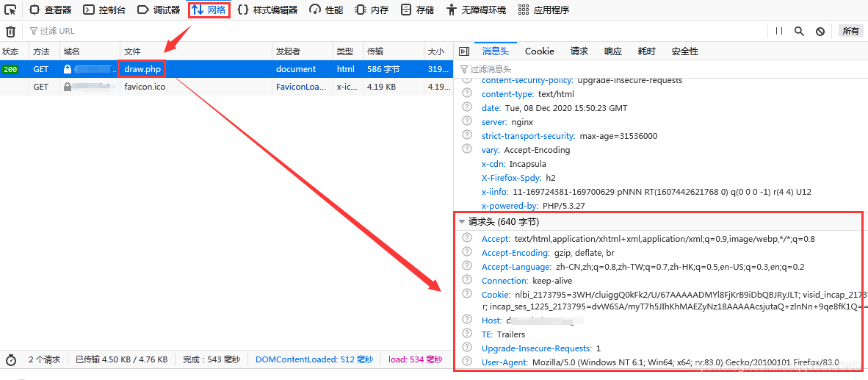Collapse the 请求头 section

[462, 221]
